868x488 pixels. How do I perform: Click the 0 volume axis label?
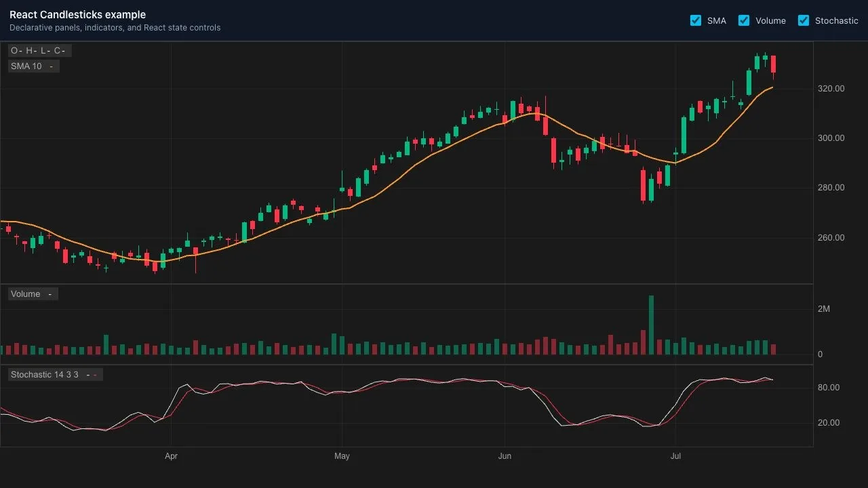click(821, 354)
